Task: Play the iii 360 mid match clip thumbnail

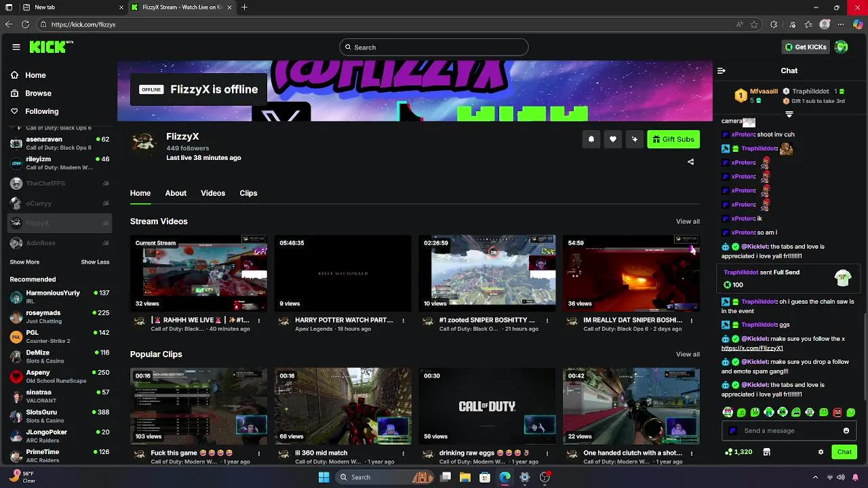Action: pos(343,406)
